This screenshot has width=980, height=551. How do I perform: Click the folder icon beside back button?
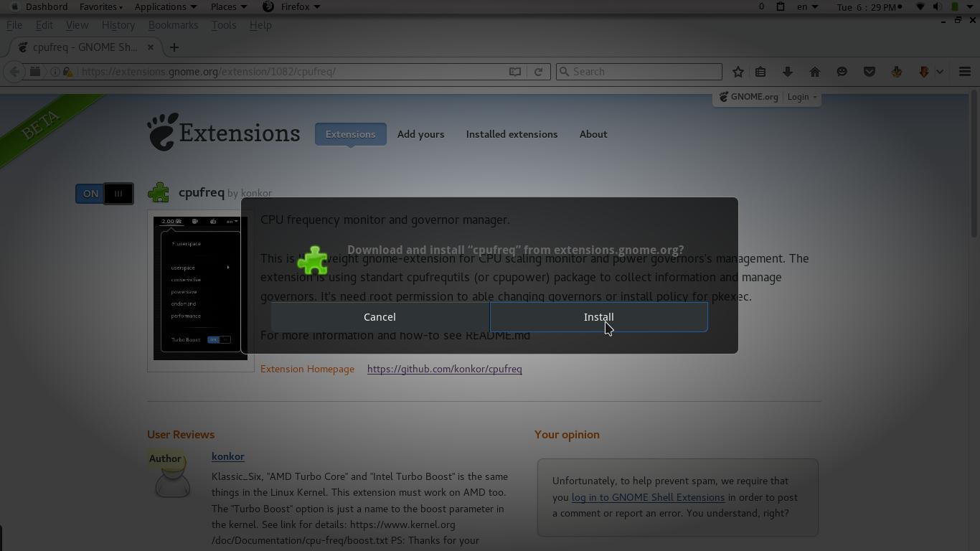(x=34, y=72)
